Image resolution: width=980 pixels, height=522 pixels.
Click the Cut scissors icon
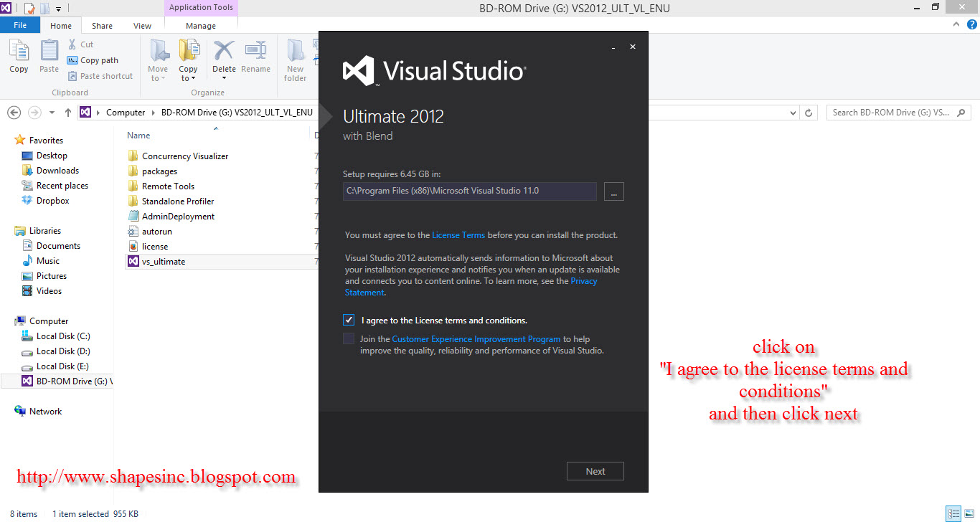point(72,44)
